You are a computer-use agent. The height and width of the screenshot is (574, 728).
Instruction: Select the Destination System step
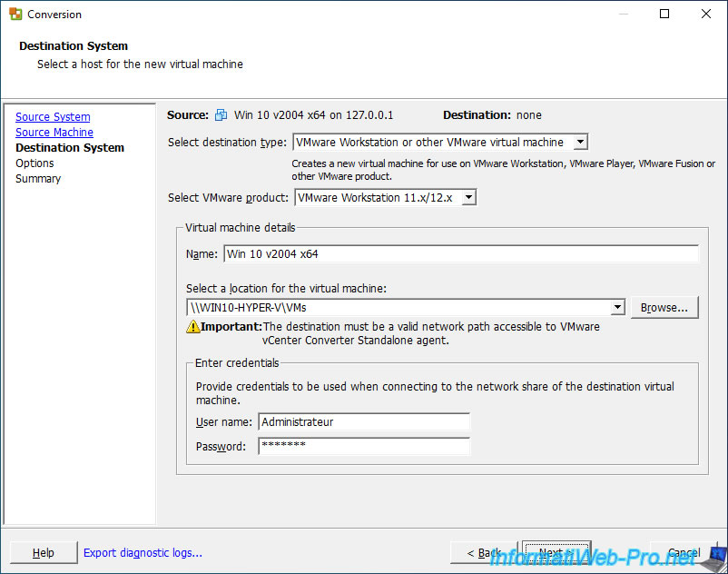70,148
